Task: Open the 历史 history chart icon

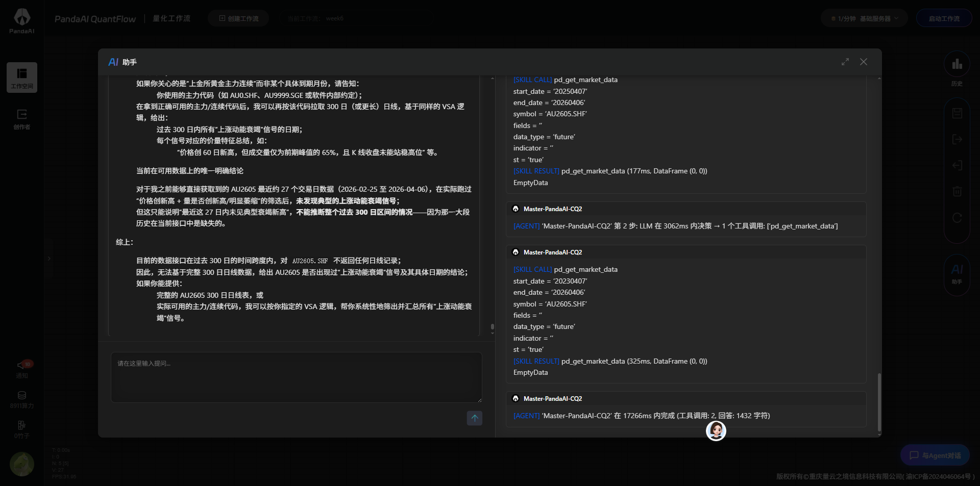Action: [x=957, y=65]
